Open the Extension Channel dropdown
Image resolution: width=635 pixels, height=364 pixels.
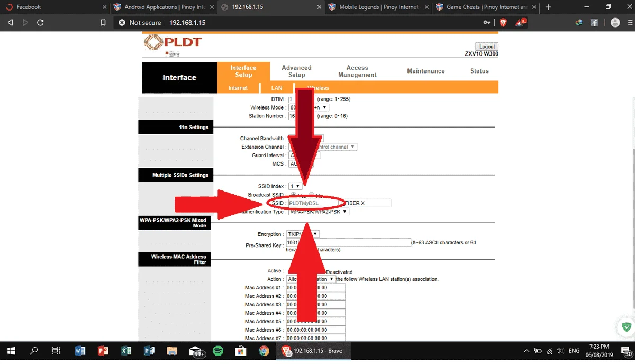[x=322, y=147]
